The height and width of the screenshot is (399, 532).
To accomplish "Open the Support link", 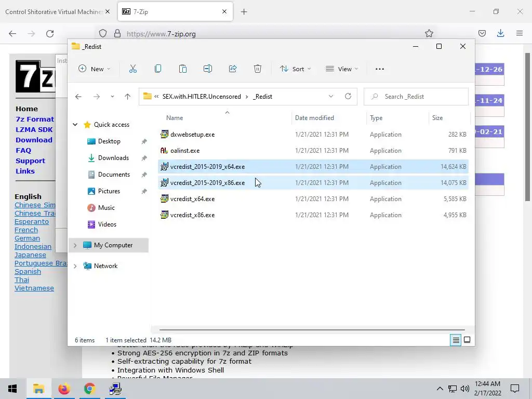I will pos(30,161).
